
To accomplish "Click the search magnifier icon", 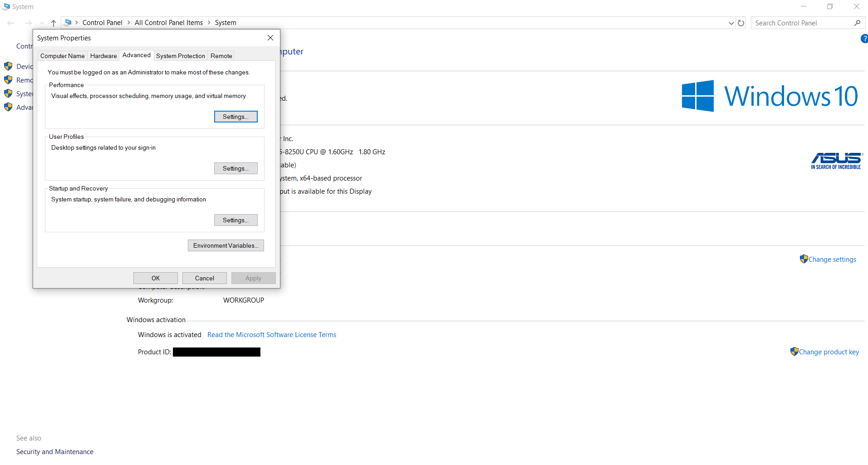I will 857,23.
